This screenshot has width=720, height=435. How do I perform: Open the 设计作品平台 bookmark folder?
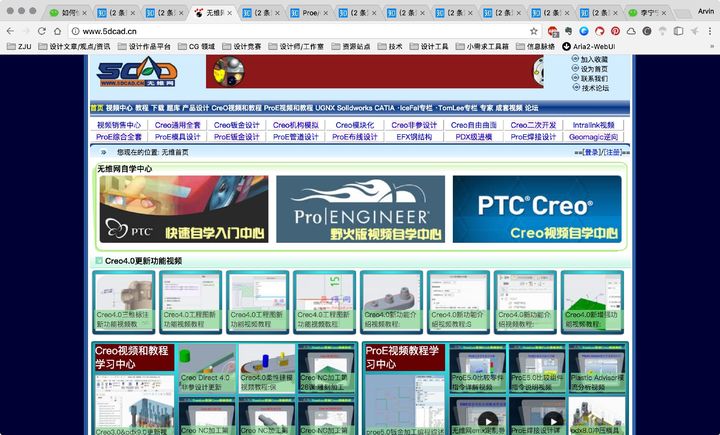[x=144, y=46]
